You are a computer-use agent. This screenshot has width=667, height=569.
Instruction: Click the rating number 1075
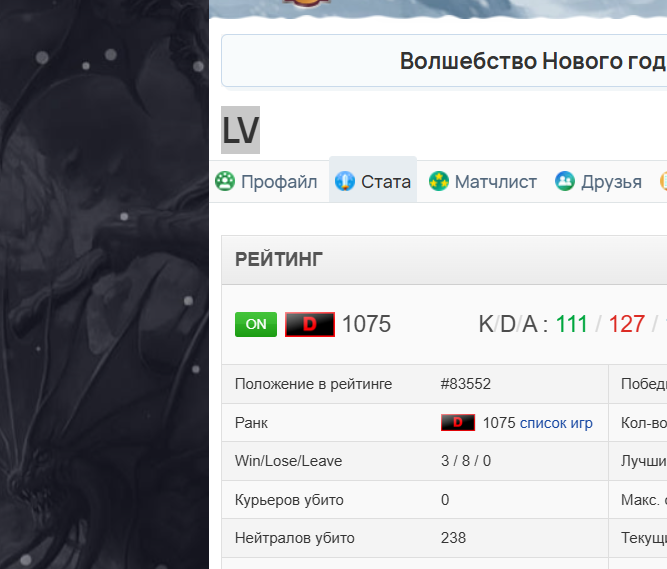366,324
